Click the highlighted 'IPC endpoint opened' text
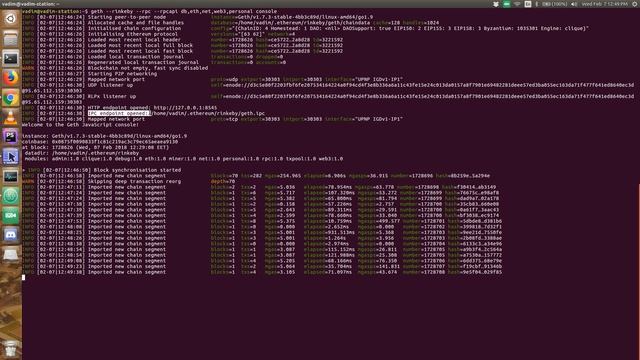 click(119, 113)
